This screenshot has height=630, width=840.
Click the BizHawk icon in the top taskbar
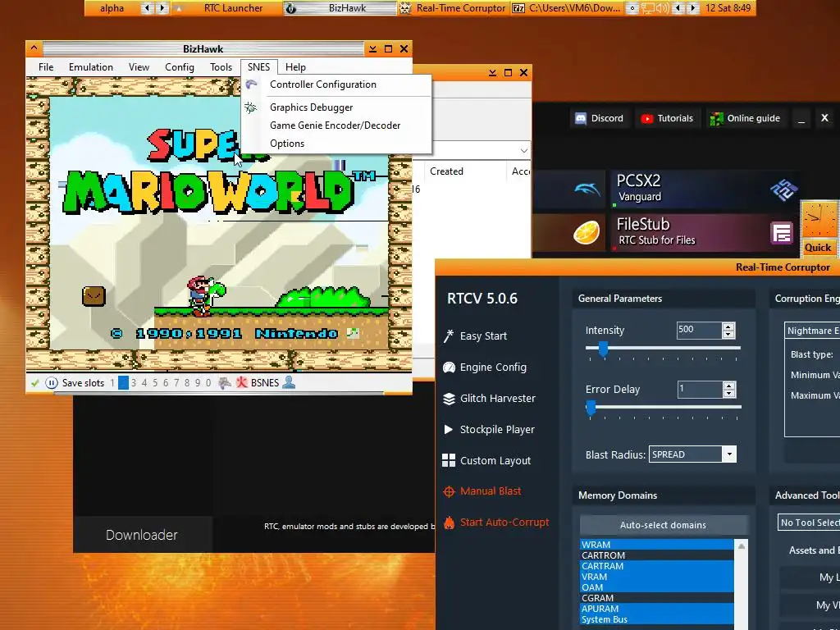[x=290, y=8]
